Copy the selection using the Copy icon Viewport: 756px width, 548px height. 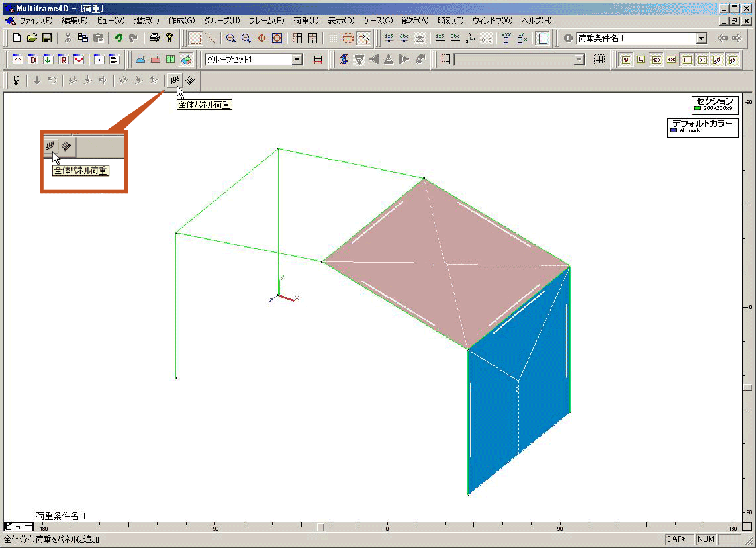coord(83,38)
